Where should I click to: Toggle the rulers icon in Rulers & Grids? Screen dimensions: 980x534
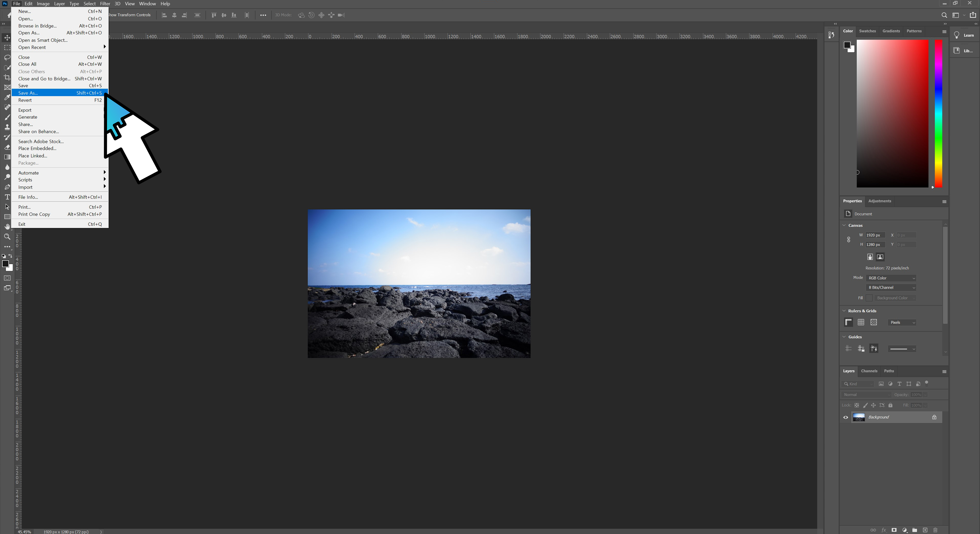tap(848, 322)
